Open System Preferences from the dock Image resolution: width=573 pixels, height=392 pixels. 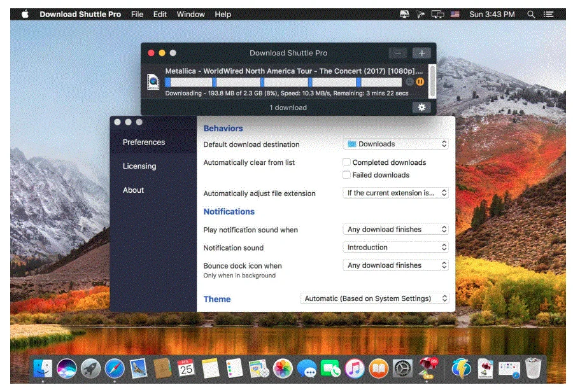click(x=402, y=368)
